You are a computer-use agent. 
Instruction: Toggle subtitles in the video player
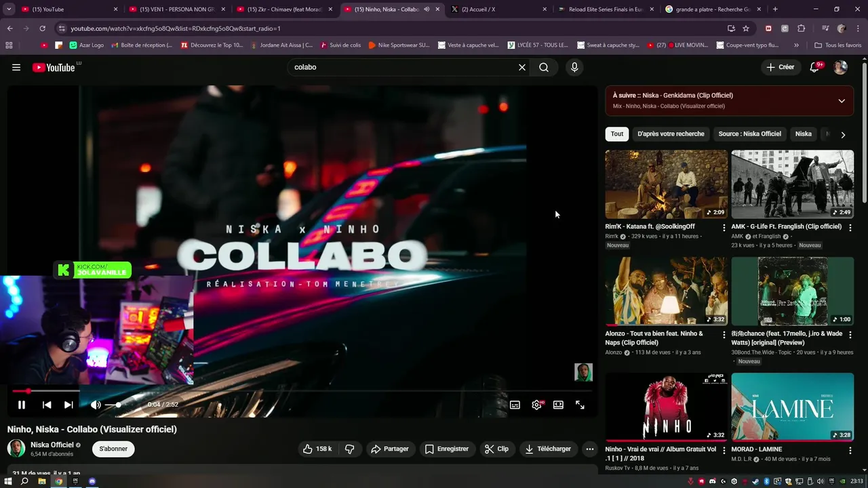click(515, 405)
